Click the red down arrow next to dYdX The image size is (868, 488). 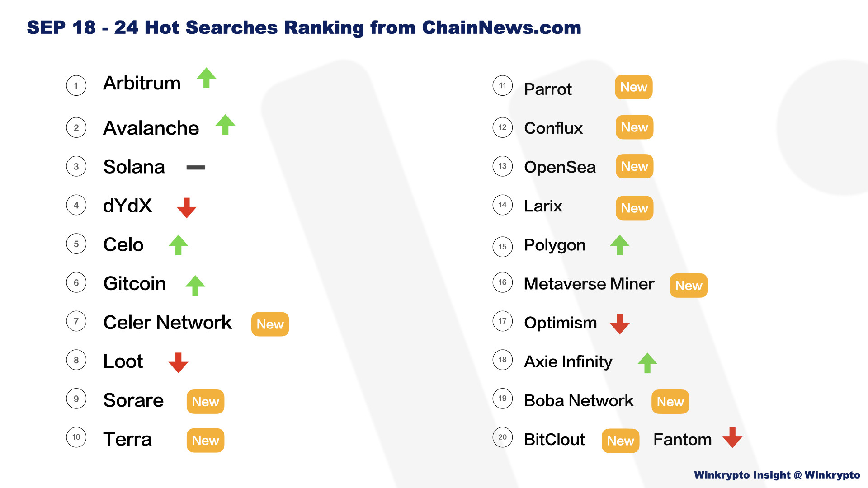click(187, 208)
